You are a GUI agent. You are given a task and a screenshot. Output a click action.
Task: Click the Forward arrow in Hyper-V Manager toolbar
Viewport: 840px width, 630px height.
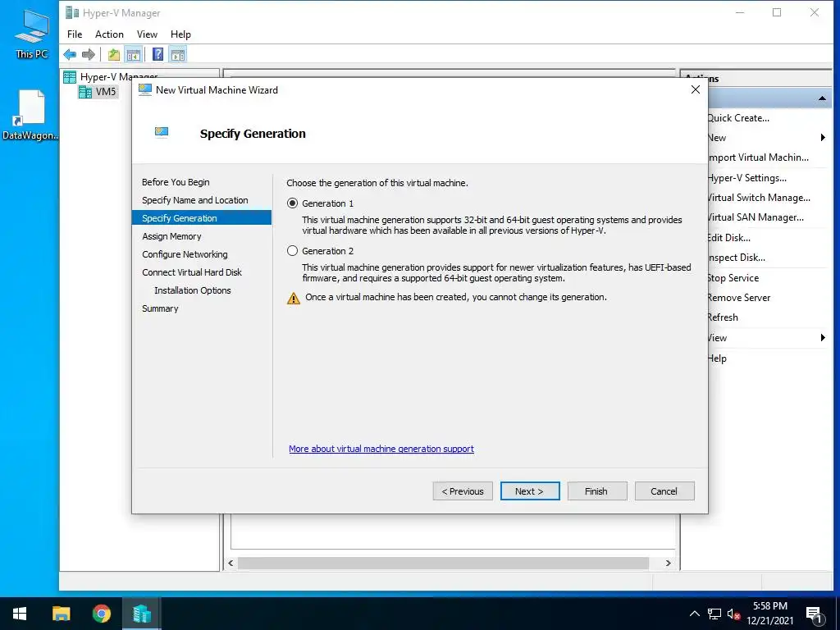[89, 54]
